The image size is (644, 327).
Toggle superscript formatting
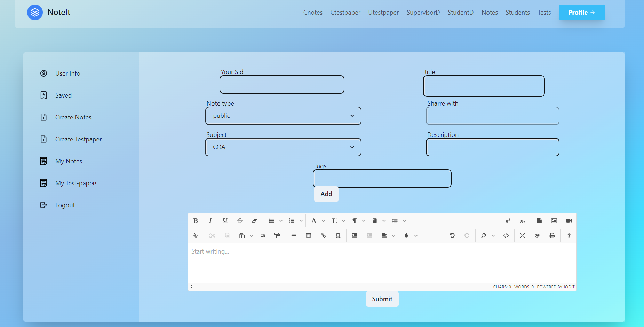point(508,220)
